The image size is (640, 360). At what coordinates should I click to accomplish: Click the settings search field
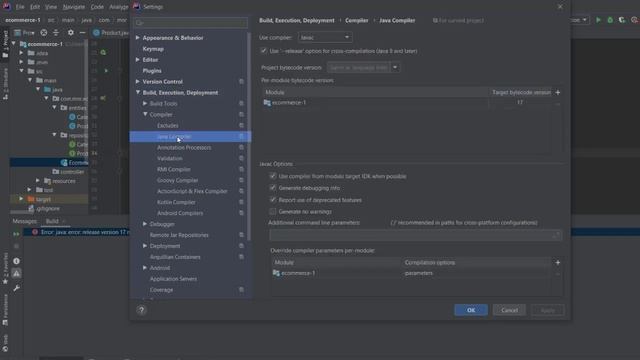[191, 22]
